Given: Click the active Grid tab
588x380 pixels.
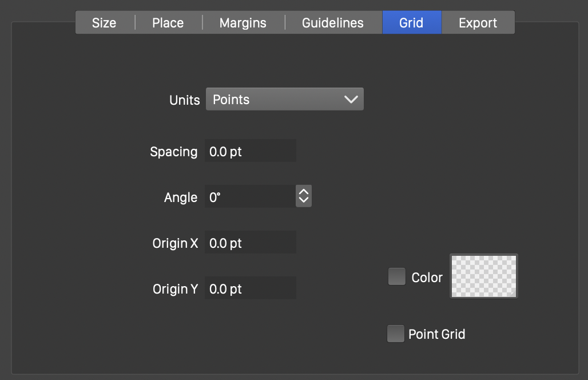Looking at the screenshot, I should coord(411,23).
